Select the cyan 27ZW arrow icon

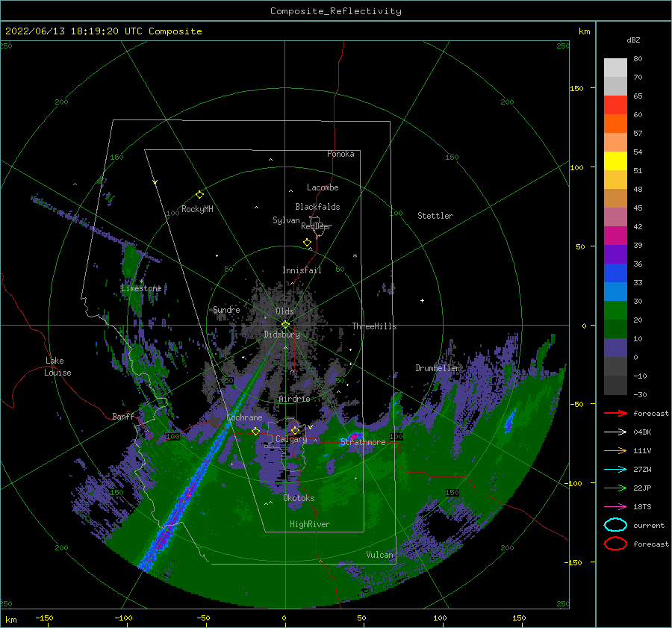[x=615, y=470]
